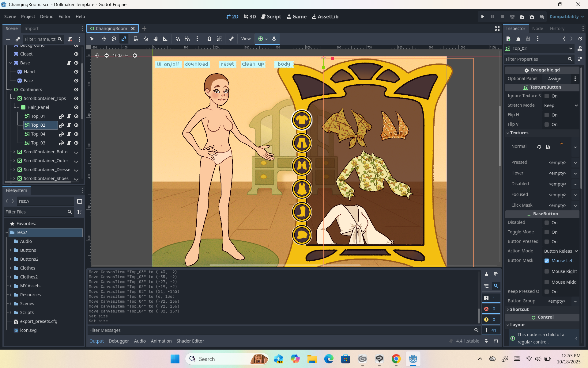Lock the selected node with lock icon
This screenshot has width=588, height=368.
coord(209,39)
